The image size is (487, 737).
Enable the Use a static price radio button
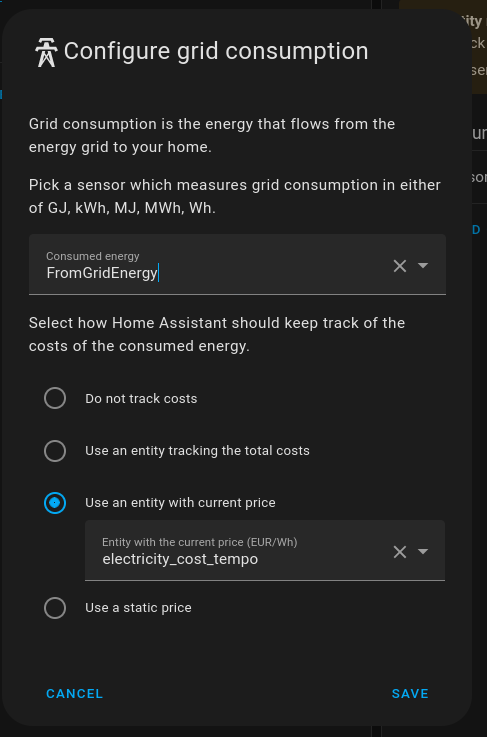click(55, 608)
